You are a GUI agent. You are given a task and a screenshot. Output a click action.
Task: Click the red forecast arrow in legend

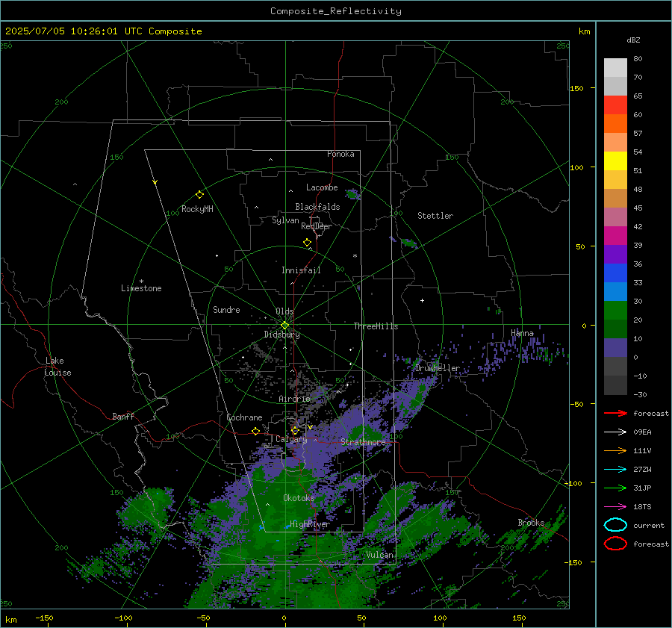(x=615, y=413)
